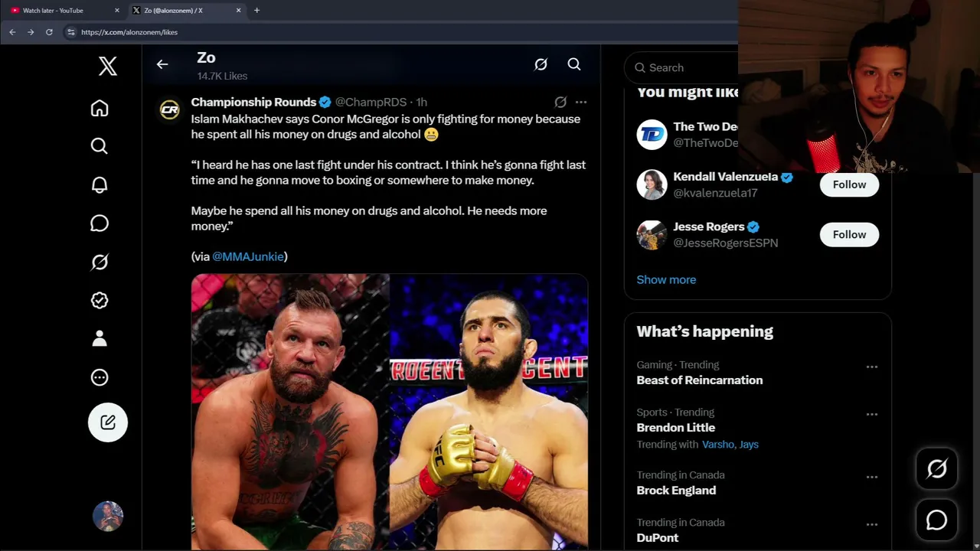This screenshot has height=551, width=980.
Task: Click Show more under suggestions
Action: [x=666, y=279]
